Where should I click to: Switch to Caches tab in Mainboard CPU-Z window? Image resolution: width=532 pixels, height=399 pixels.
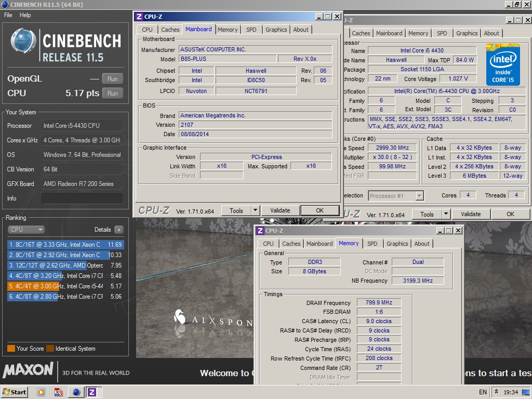click(x=170, y=30)
